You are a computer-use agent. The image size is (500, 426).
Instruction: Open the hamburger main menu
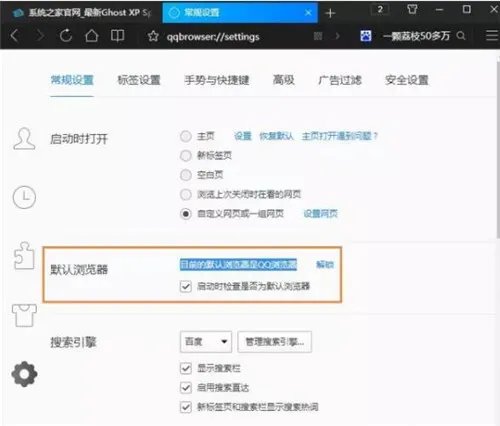[x=492, y=35]
